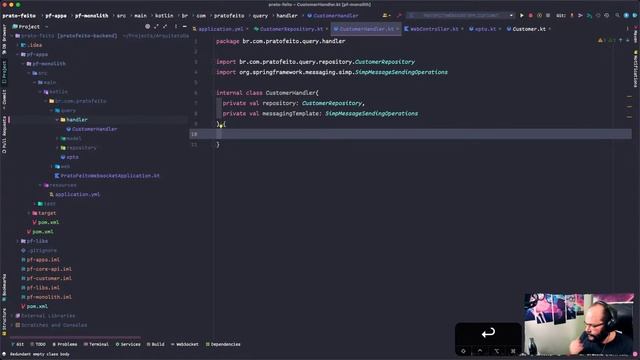
Task: Click the Git update project icon
Action: (x=572, y=16)
